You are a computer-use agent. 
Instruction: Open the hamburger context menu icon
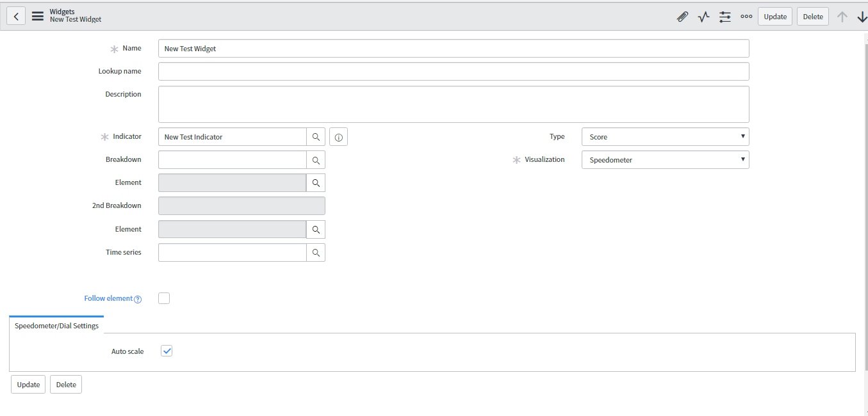pyautogui.click(x=38, y=16)
